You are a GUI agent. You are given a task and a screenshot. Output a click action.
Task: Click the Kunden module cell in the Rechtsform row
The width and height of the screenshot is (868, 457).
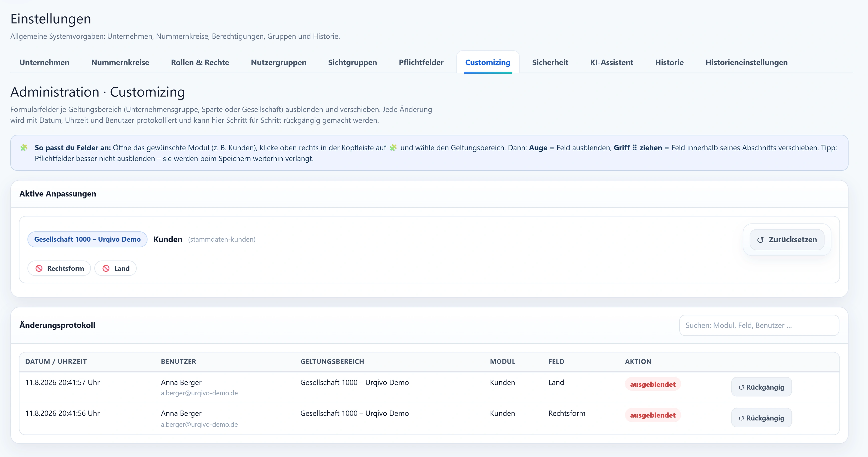click(502, 413)
